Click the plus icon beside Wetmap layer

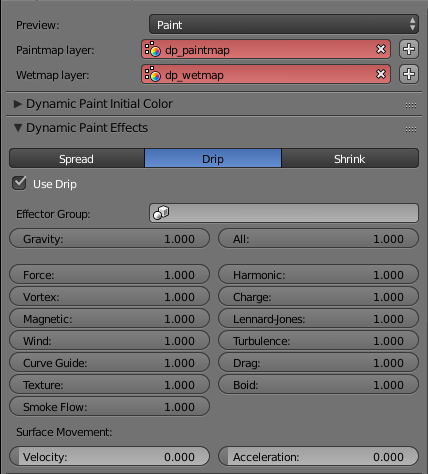coord(409,74)
